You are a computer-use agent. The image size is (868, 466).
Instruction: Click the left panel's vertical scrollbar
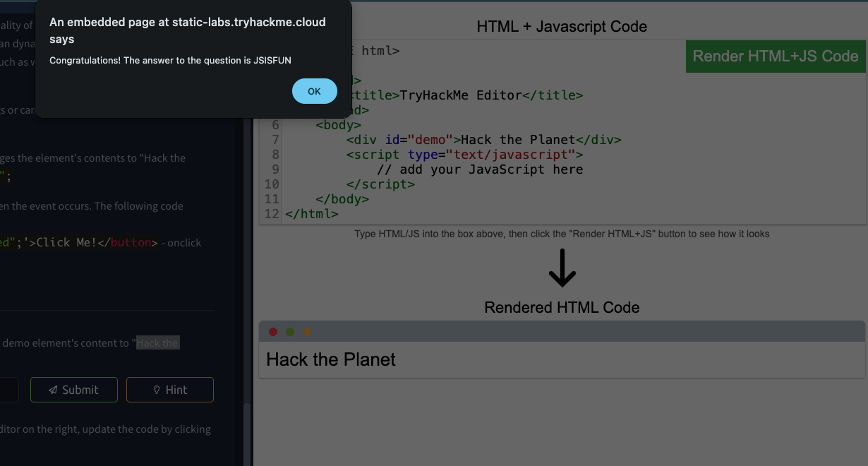click(x=247, y=432)
